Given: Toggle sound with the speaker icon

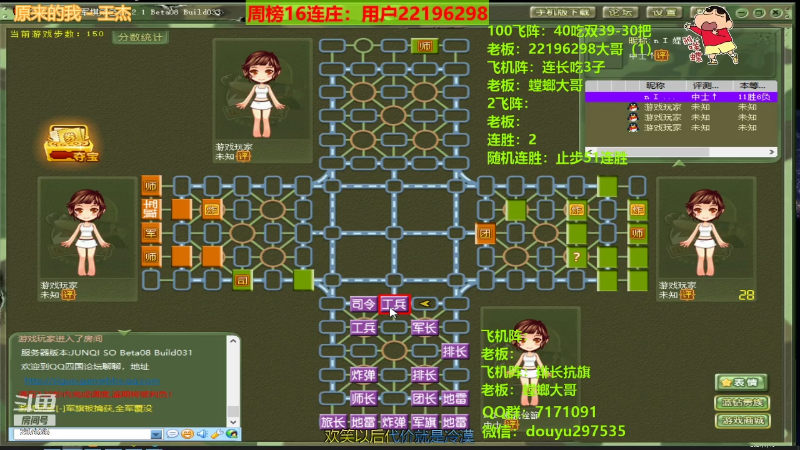Looking at the screenshot, I should 202,434.
